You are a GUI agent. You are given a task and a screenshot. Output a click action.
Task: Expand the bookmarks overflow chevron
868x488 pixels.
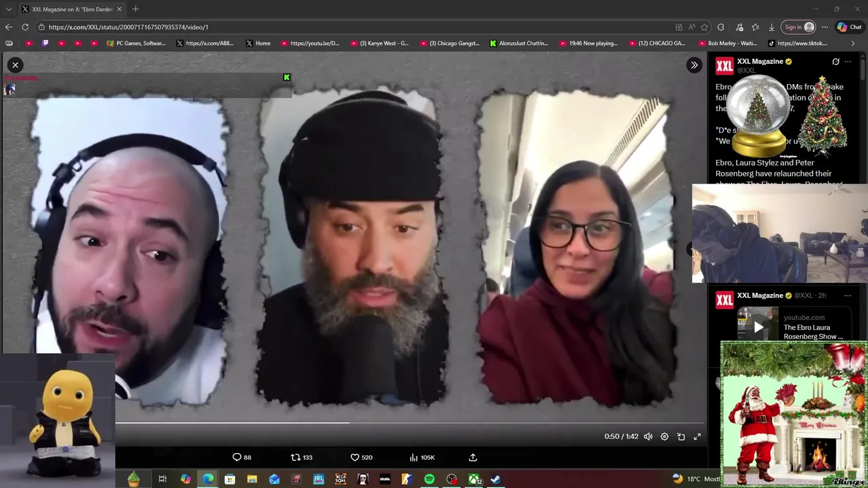point(853,43)
